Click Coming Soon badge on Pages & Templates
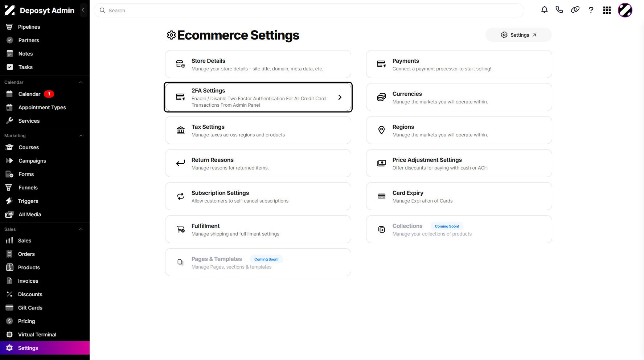Viewport: 644px width, 360px height. tap(266, 259)
